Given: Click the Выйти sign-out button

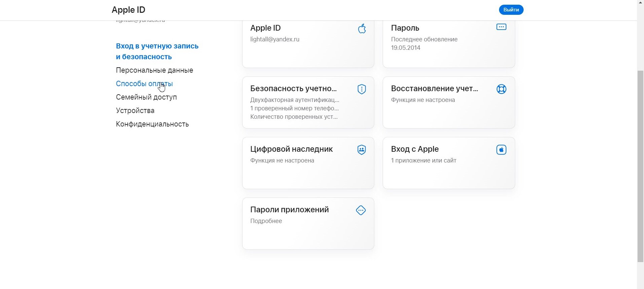Looking at the screenshot, I should (x=511, y=10).
